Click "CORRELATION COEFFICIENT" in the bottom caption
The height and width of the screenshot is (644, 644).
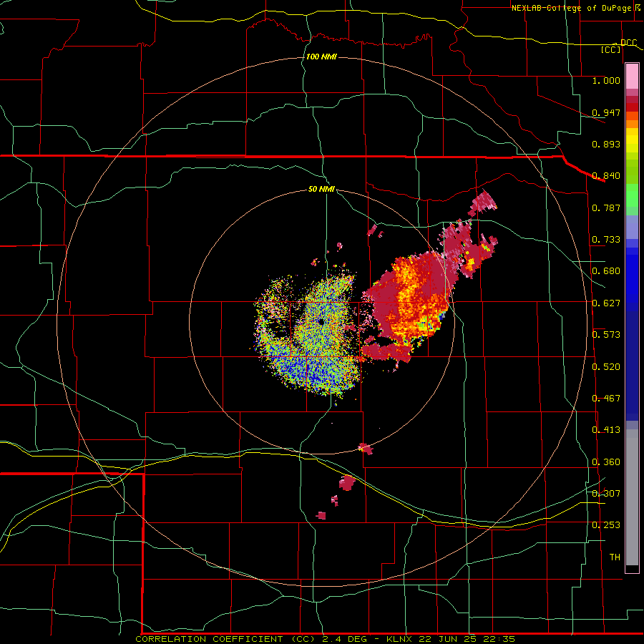209,639
